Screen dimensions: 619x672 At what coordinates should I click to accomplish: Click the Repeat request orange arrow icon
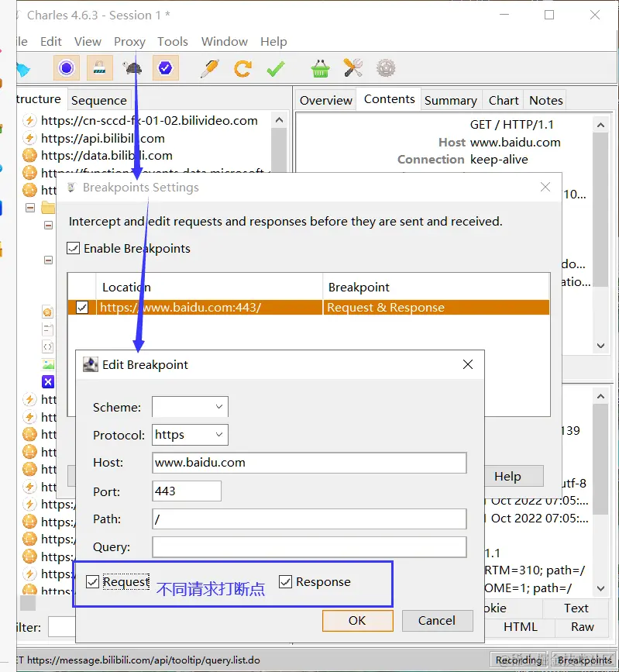[x=242, y=68]
